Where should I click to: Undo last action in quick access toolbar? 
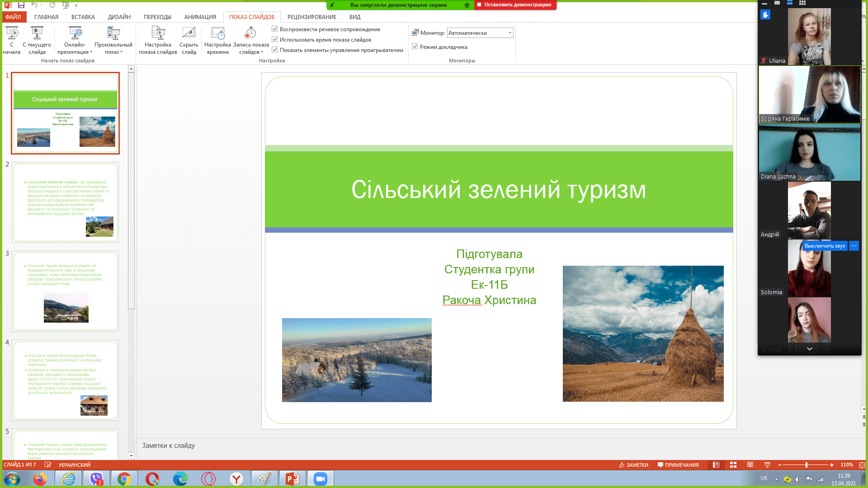coord(34,5)
